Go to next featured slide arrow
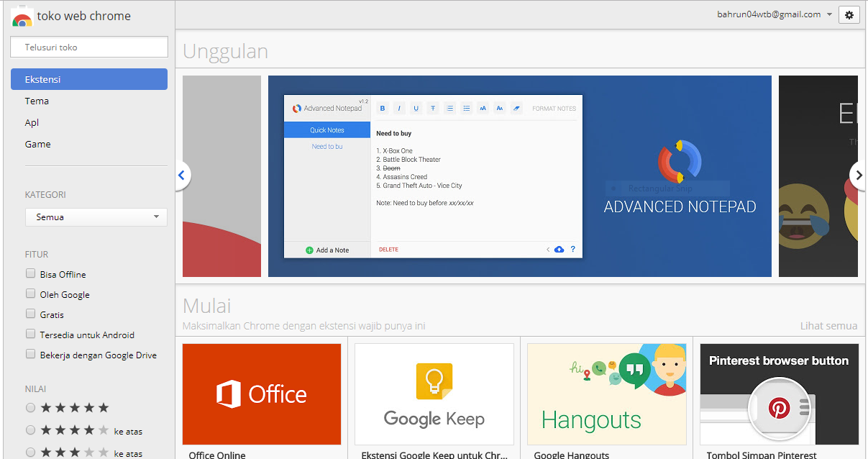This screenshot has height=459, width=868. coord(859,175)
